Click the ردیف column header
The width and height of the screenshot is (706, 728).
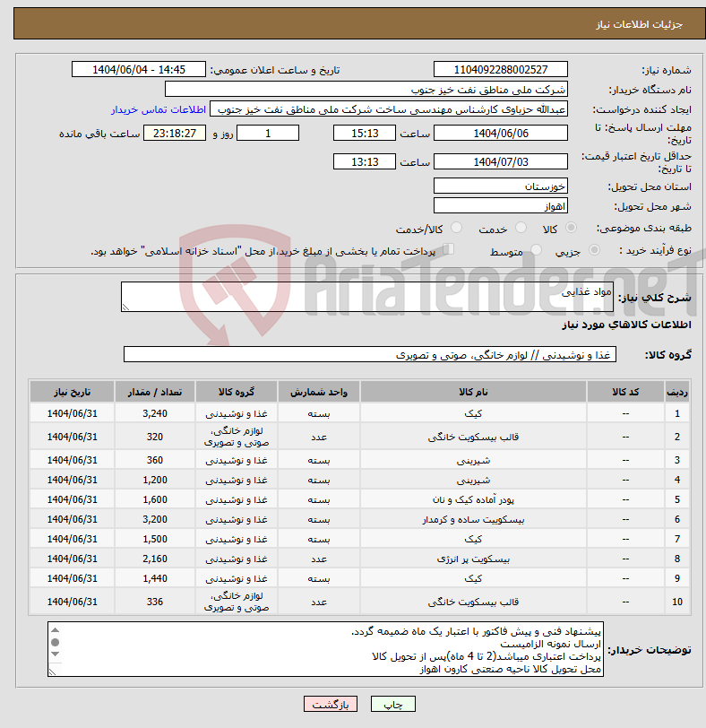[x=676, y=392]
